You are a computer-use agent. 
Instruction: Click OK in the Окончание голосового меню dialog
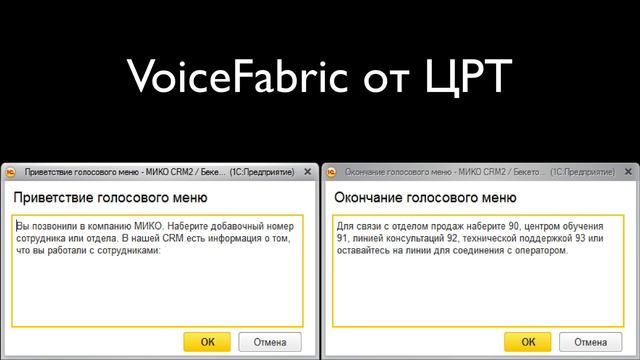click(528, 342)
